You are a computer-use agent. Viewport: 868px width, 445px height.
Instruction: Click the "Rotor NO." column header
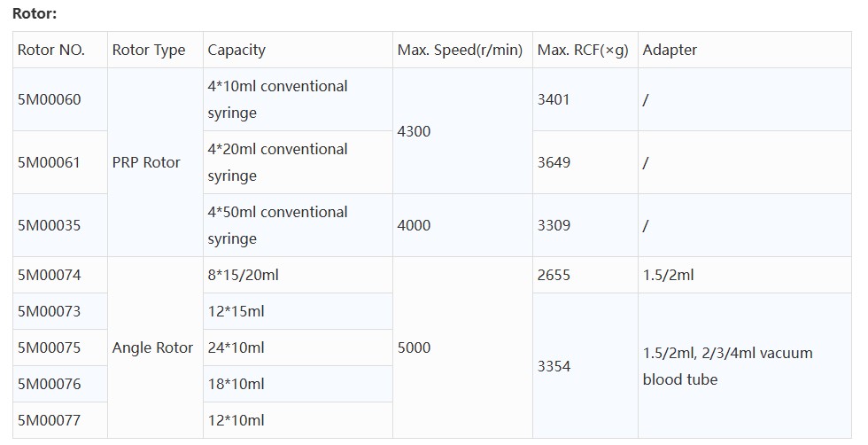click(51, 51)
